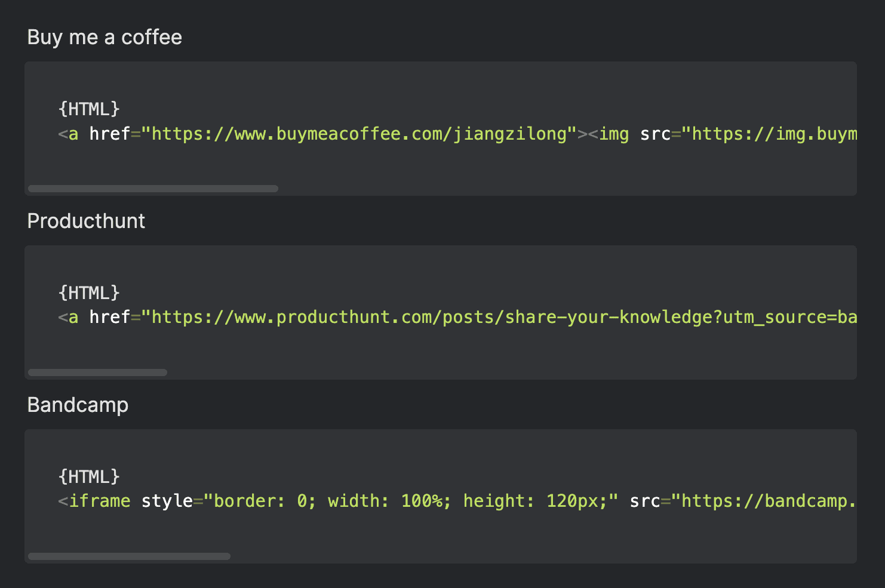
Task: Click the style attribute in the Bandcamp code
Action: coord(167,501)
